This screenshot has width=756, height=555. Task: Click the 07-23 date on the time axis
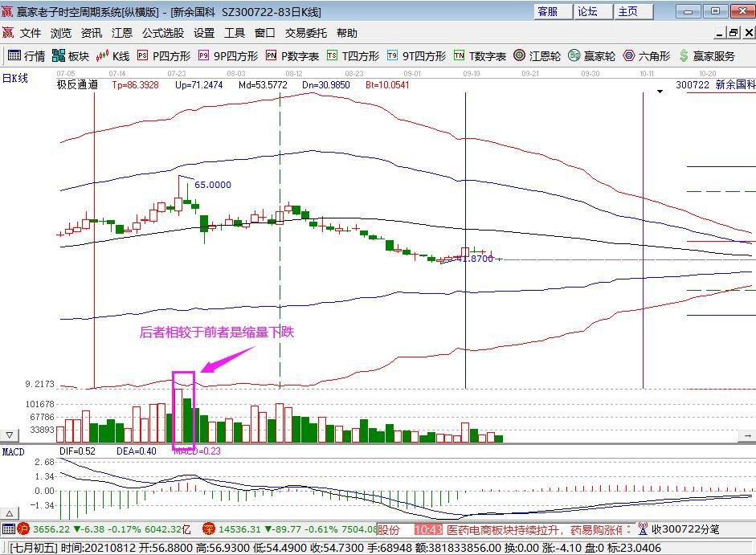tap(177, 74)
